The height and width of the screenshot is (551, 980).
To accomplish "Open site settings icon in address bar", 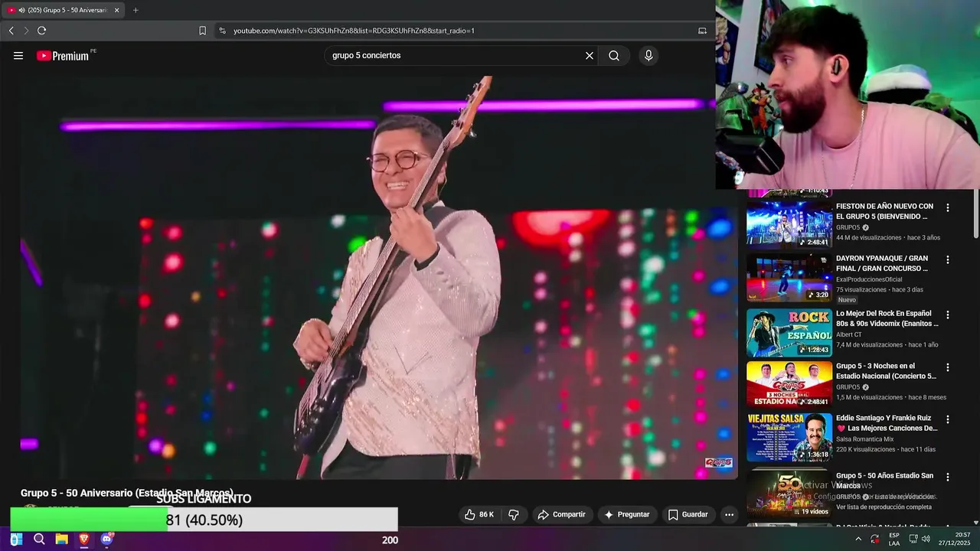I will coord(222,31).
